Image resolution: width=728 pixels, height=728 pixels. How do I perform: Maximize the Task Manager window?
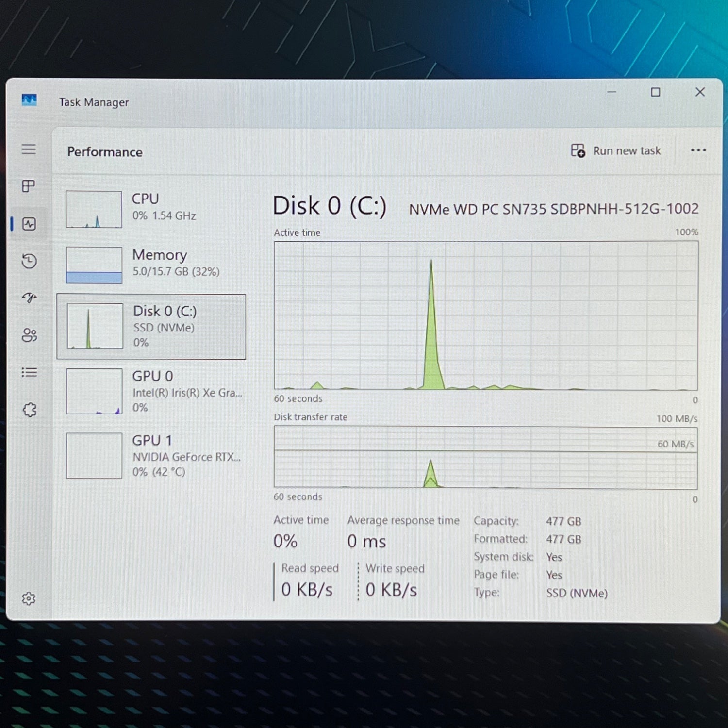[x=655, y=92]
